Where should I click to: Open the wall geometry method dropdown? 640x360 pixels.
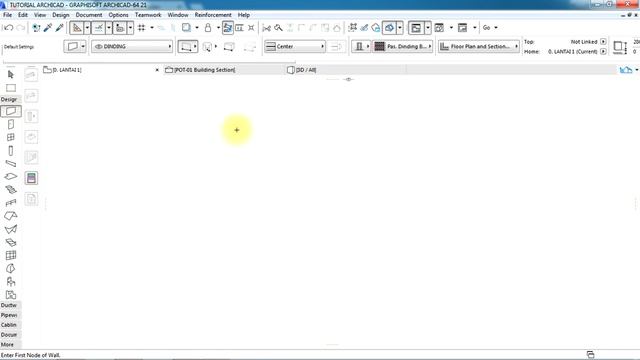188,47
